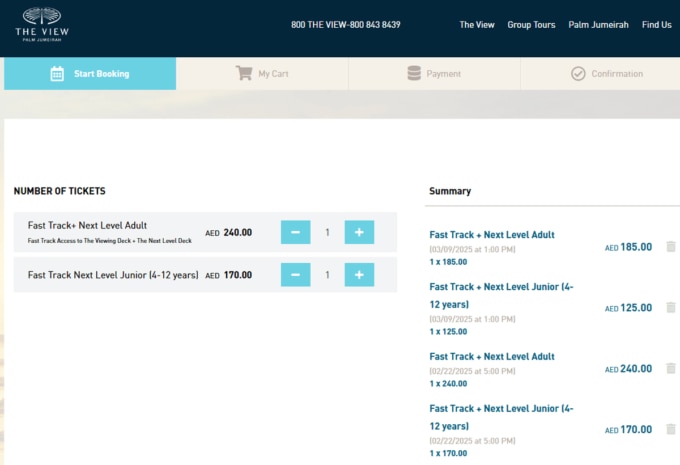The height and width of the screenshot is (465, 680).
Task: Click the shopping cart icon
Action: pos(244,73)
